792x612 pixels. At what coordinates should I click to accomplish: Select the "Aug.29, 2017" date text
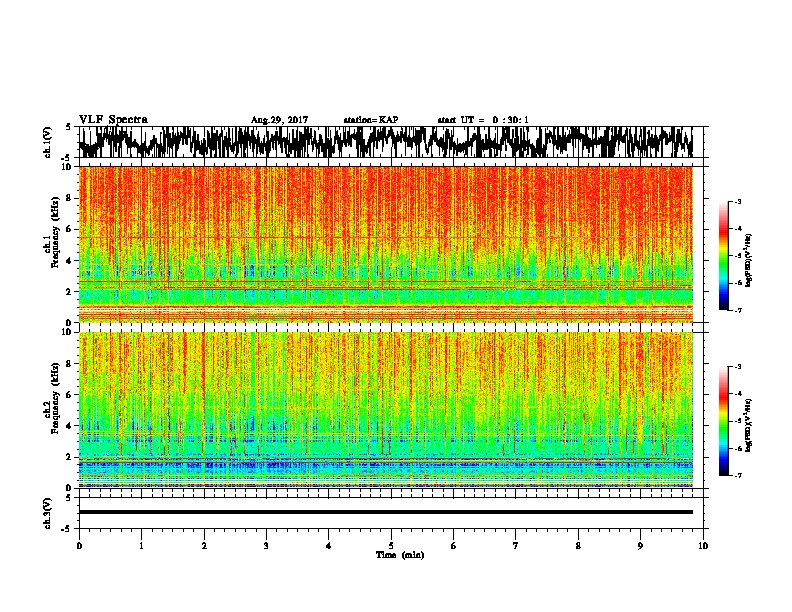pos(279,120)
